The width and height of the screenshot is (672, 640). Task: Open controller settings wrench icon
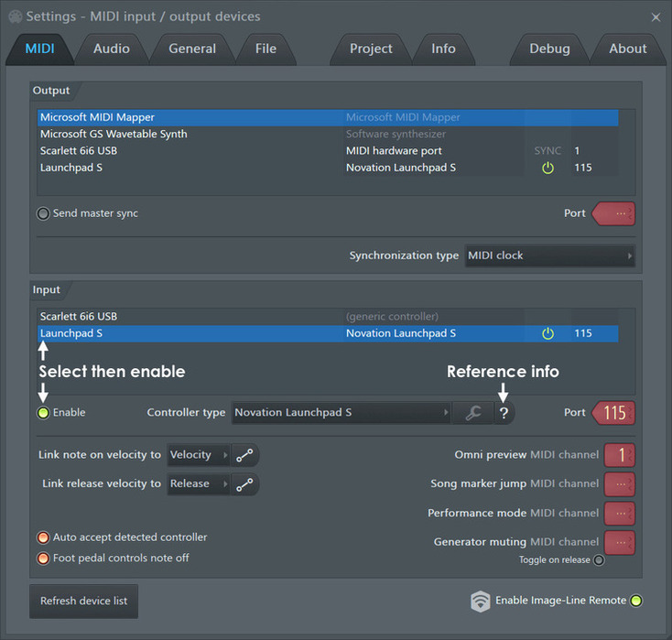473,413
